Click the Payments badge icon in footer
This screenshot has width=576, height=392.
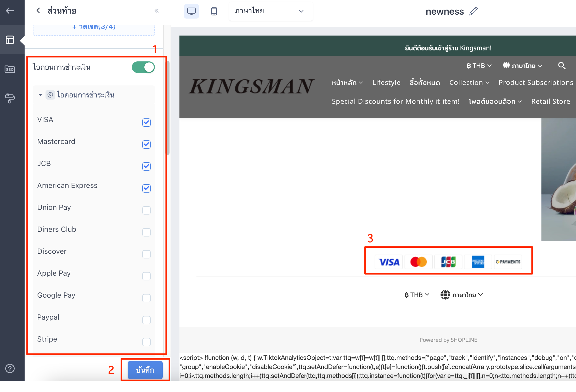508,262
